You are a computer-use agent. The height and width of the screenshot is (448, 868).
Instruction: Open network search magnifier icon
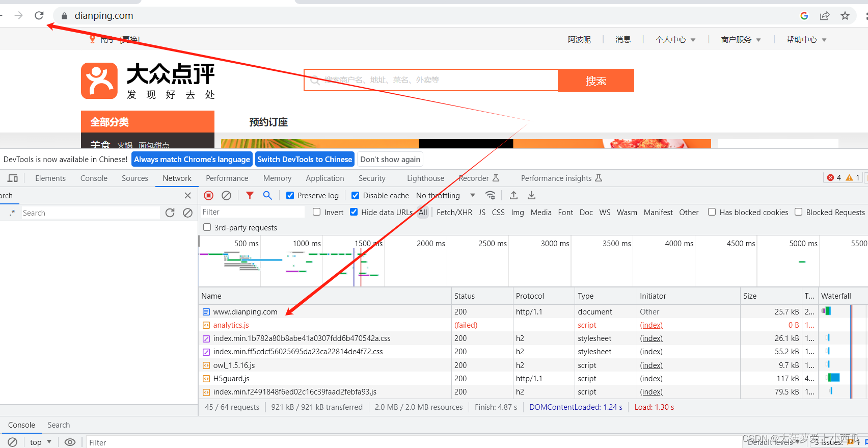267,195
